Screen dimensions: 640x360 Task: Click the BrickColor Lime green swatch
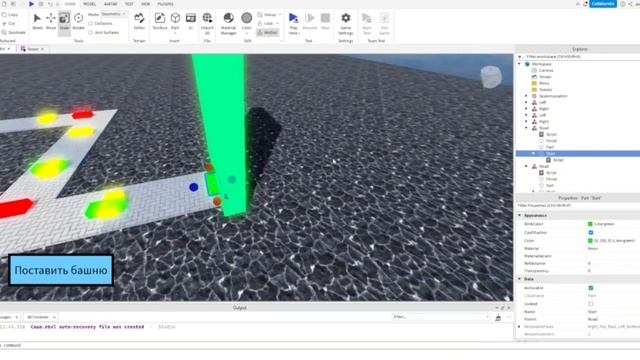(590, 224)
